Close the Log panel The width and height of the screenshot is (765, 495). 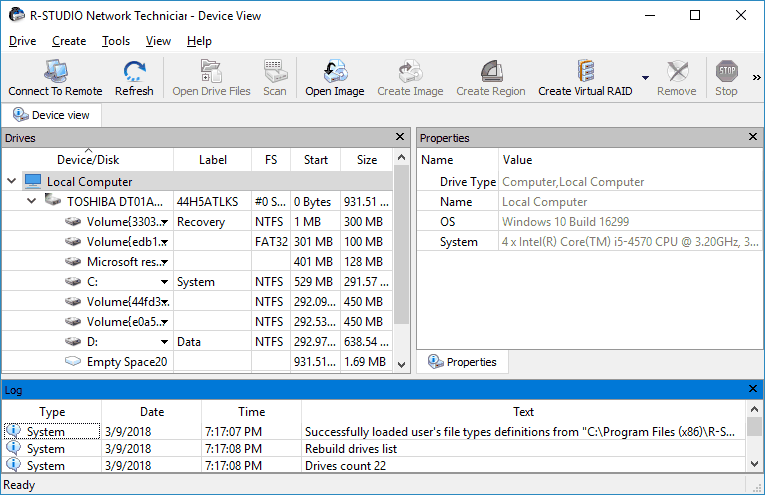(x=753, y=389)
